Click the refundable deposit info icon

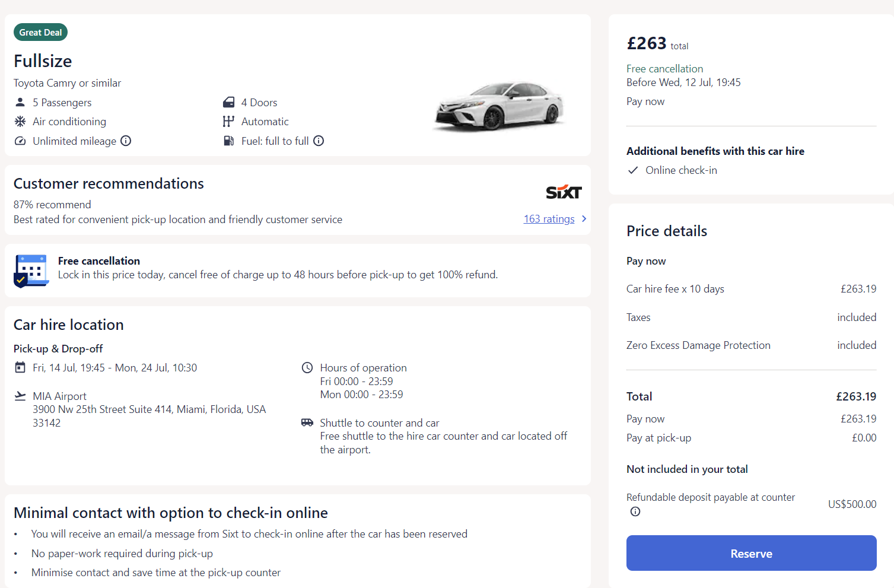(x=635, y=511)
